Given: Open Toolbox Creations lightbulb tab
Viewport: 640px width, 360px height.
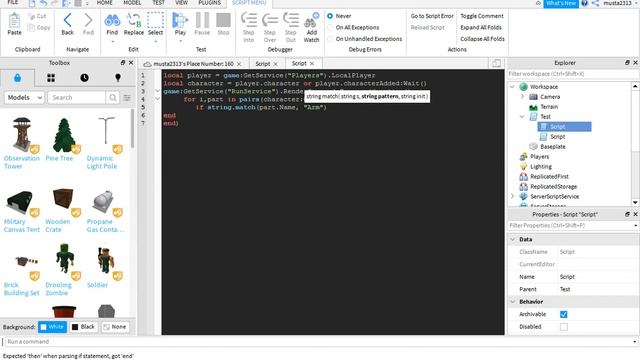Looking at the screenshot, I should 118,78.
